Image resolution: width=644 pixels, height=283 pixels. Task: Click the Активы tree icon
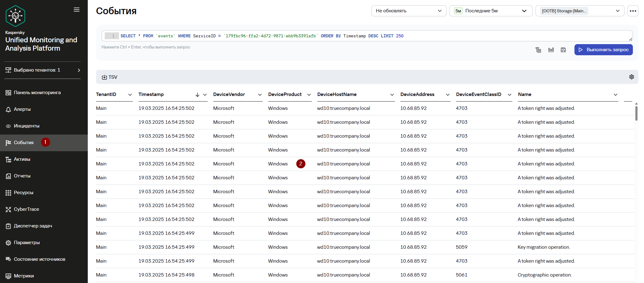pos(8,160)
